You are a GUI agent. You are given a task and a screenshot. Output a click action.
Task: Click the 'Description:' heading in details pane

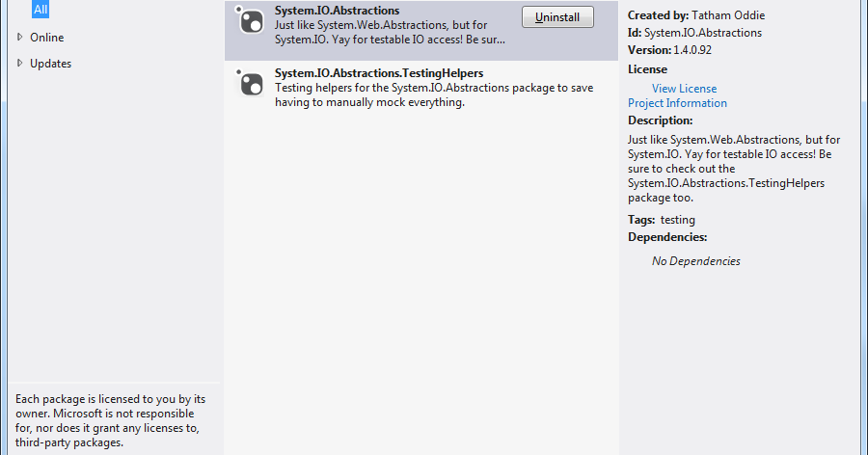coord(660,120)
